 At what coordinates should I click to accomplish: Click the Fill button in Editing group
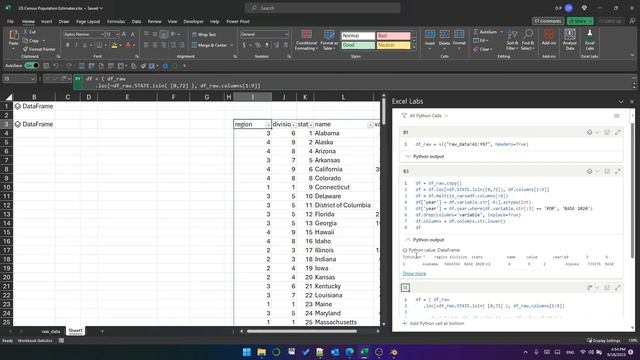[480, 40]
